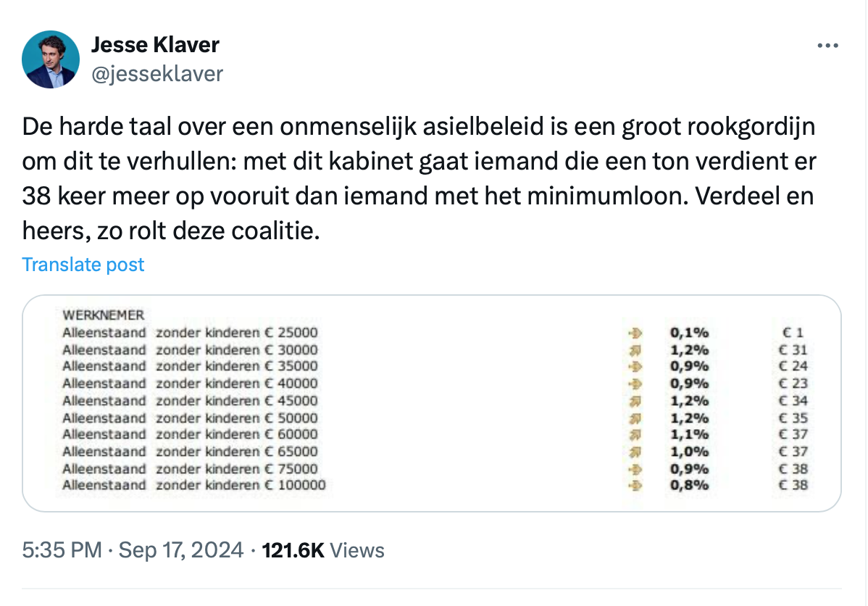
Task: Click the yellow arrow beside the € 25000 row
Action: 636,333
